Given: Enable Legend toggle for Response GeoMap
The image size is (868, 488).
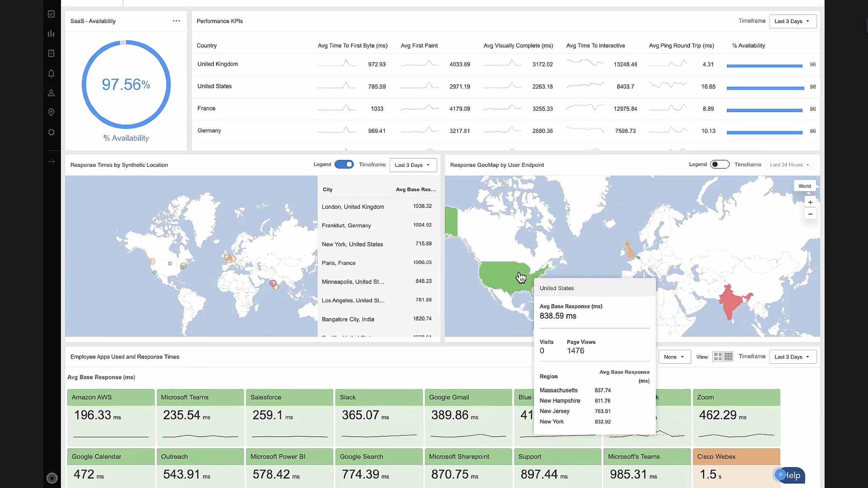Looking at the screenshot, I should (720, 164).
